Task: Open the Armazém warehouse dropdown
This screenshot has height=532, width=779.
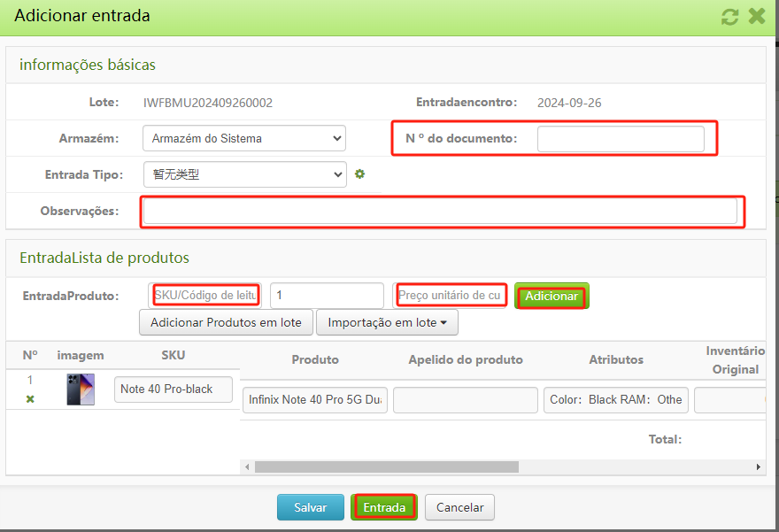Action: click(243, 138)
